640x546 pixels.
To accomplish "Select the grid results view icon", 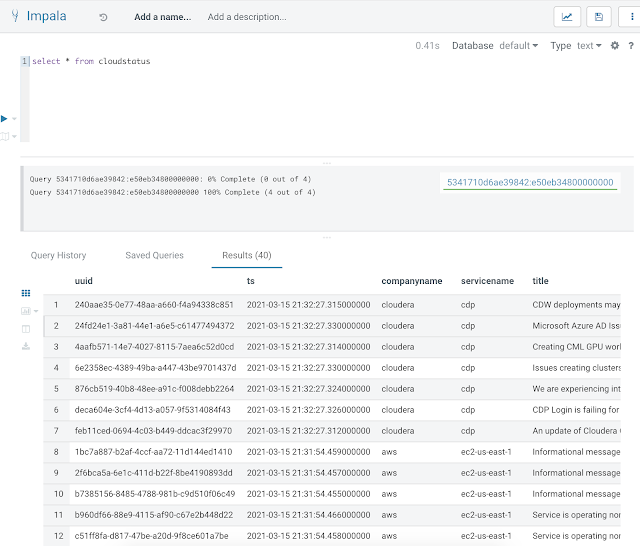I will (x=26, y=293).
